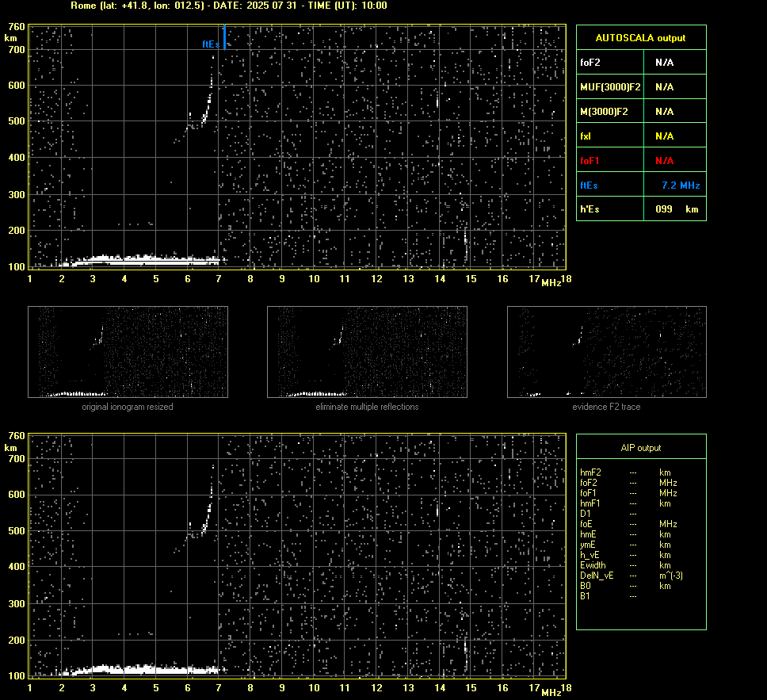Select the '099 km' h'Es value
Image resolution: width=767 pixels, height=700 pixels.
pos(677,209)
